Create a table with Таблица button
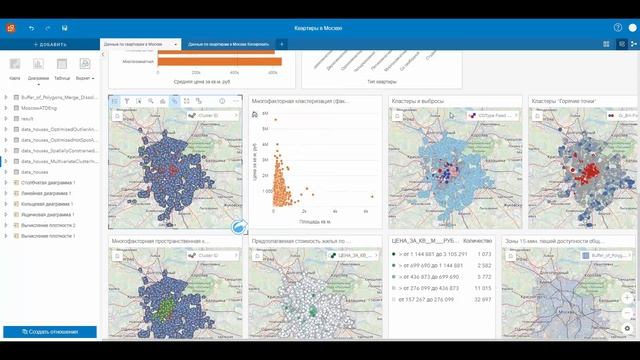640x360 pixels. [62, 68]
